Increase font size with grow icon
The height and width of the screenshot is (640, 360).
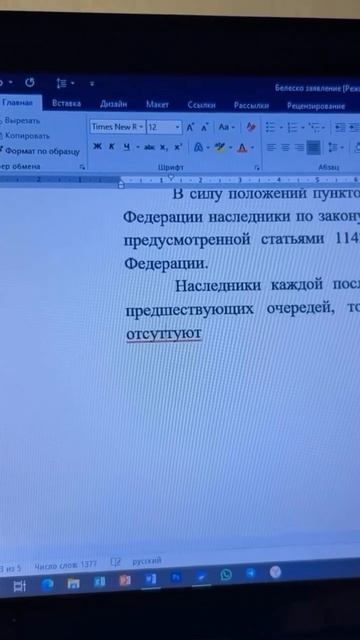(x=190, y=128)
